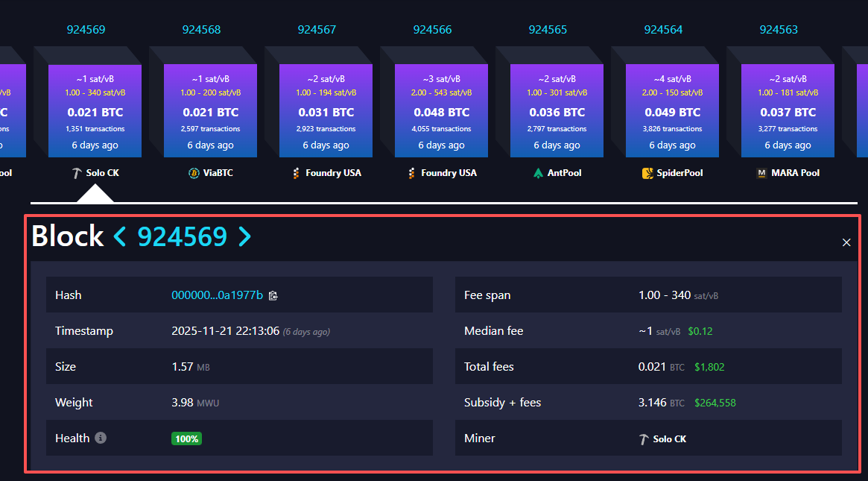This screenshot has width=868, height=481.
Task: Click the Health info icon
Action: tap(101, 438)
